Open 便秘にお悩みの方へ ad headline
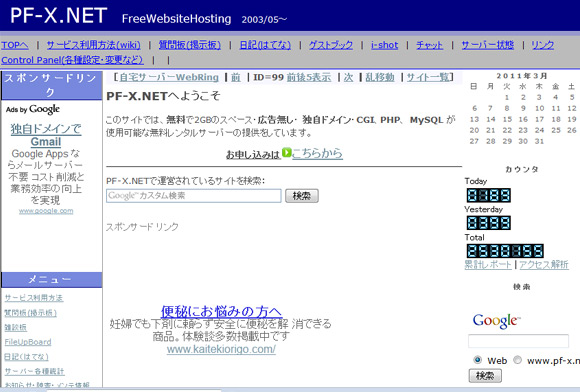Image resolution: width=580 pixels, height=392 pixels. (221, 311)
